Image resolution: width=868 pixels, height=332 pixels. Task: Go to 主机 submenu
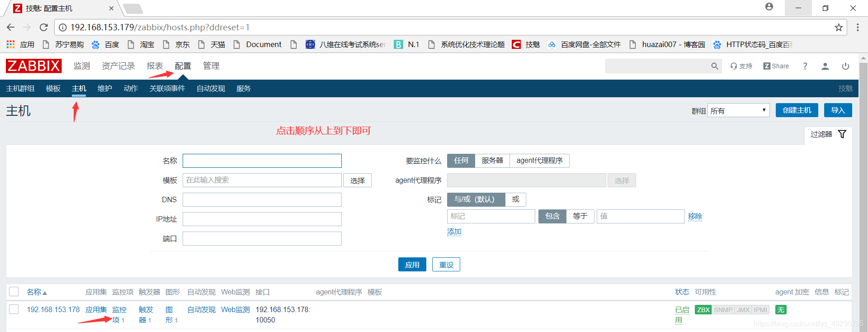point(79,89)
